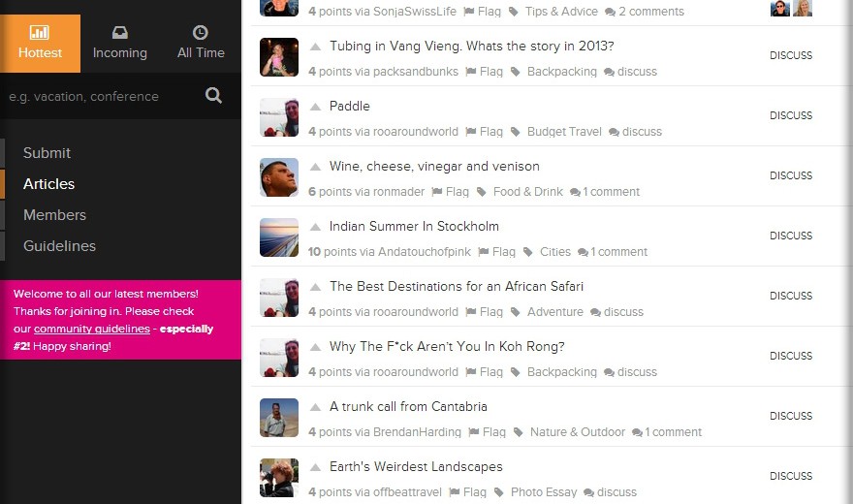Open the Submit menu item
Screen dimensions: 853x504
(47, 153)
